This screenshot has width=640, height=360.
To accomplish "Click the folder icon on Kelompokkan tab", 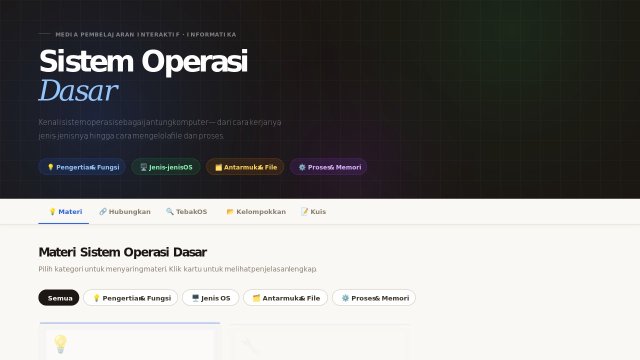I will point(230,211).
